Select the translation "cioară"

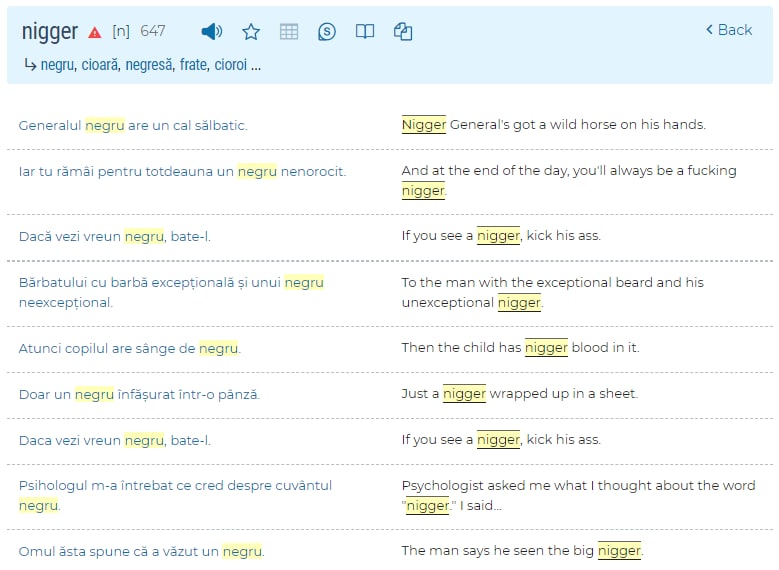(x=101, y=65)
